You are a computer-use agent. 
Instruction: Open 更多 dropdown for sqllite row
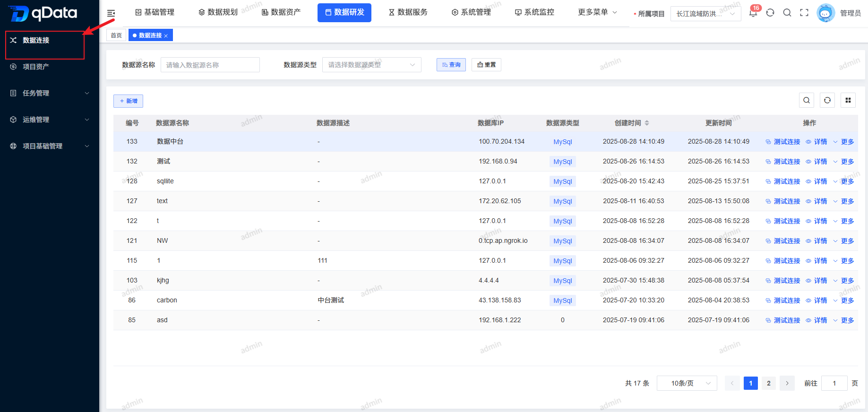pyautogui.click(x=843, y=181)
